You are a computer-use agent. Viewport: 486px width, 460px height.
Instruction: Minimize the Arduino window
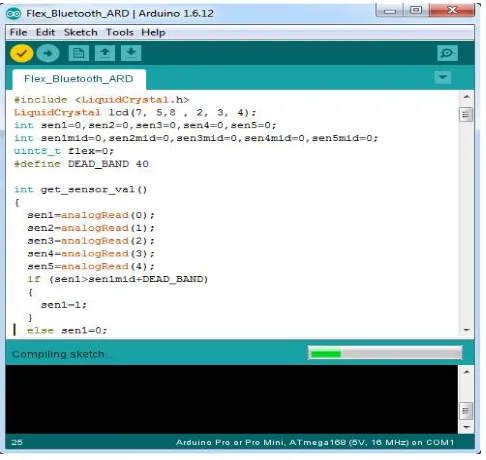pyautogui.click(x=390, y=10)
